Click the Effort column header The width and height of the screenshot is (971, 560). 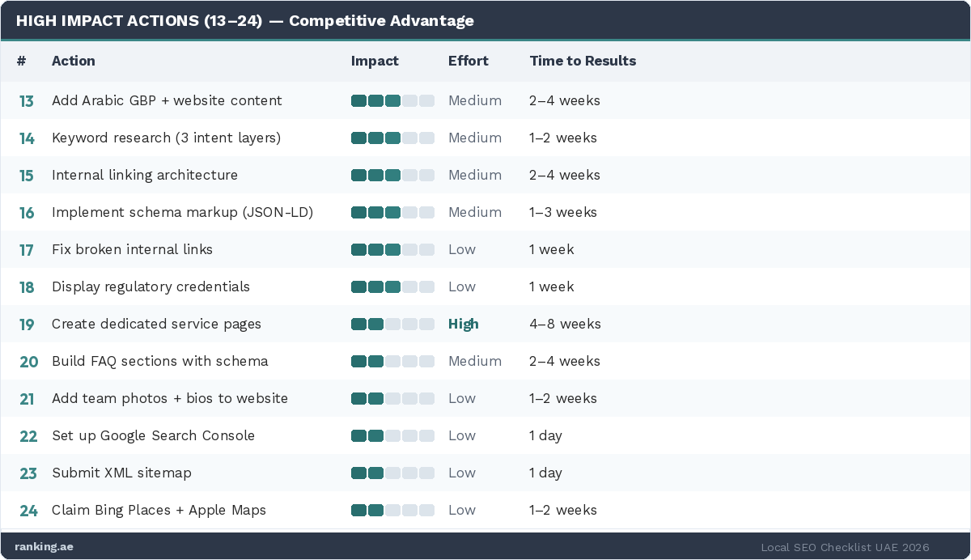(x=469, y=61)
